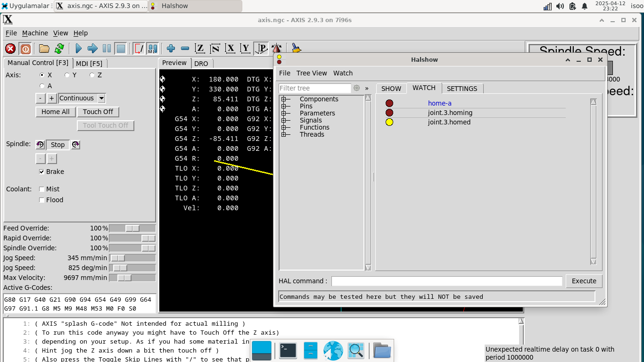This screenshot has width=644, height=362.
Task: Toggle Skip Lines with slash icon
Action: click(x=139, y=49)
